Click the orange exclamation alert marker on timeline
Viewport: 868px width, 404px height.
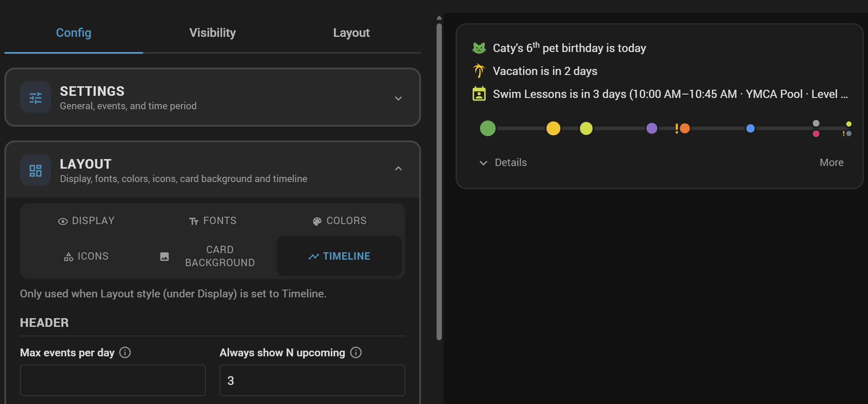[677, 128]
